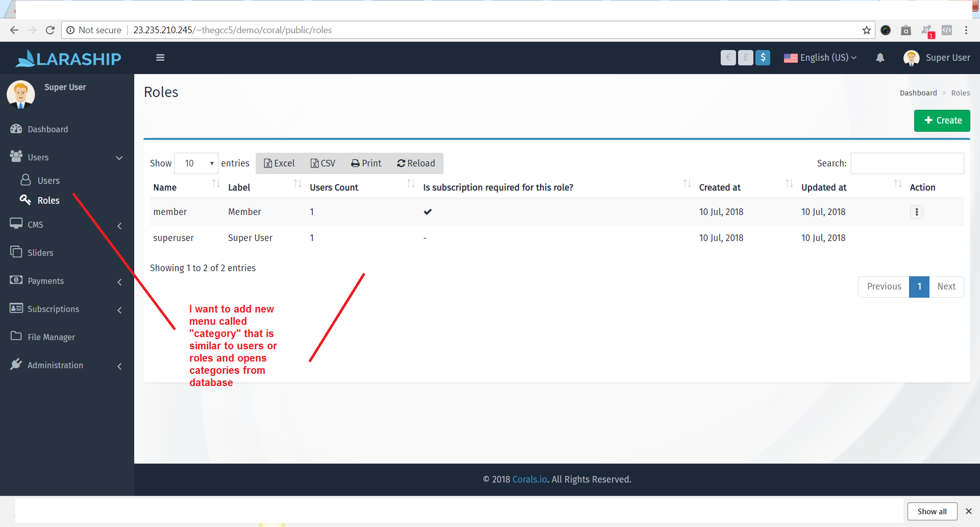Image resolution: width=980 pixels, height=527 pixels.
Task: Click the CMS monitor icon
Action: (x=16, y=224)
